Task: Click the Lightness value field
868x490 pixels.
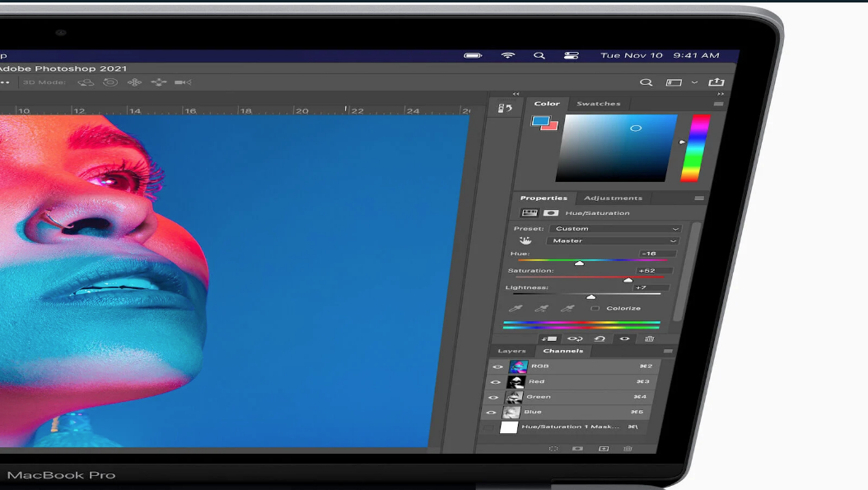Action: tap(651, 288)
